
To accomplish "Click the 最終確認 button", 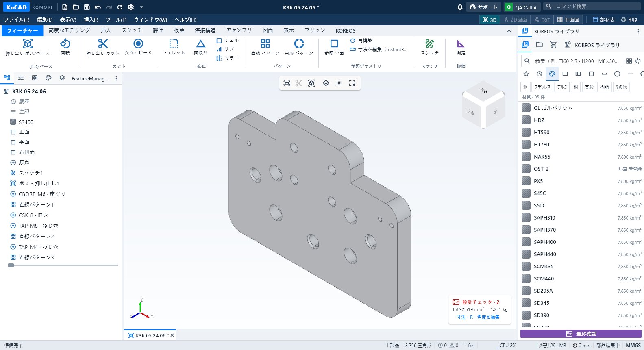I will click(581, 334).
